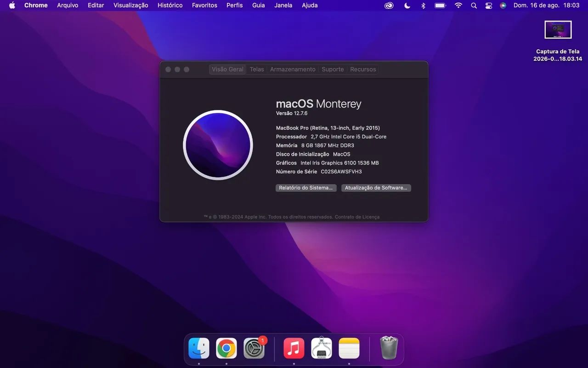The width and height of the screenshot is (588, 368).
Task: Open the System Information chip icon in Dock
Action: pos(322,348)
